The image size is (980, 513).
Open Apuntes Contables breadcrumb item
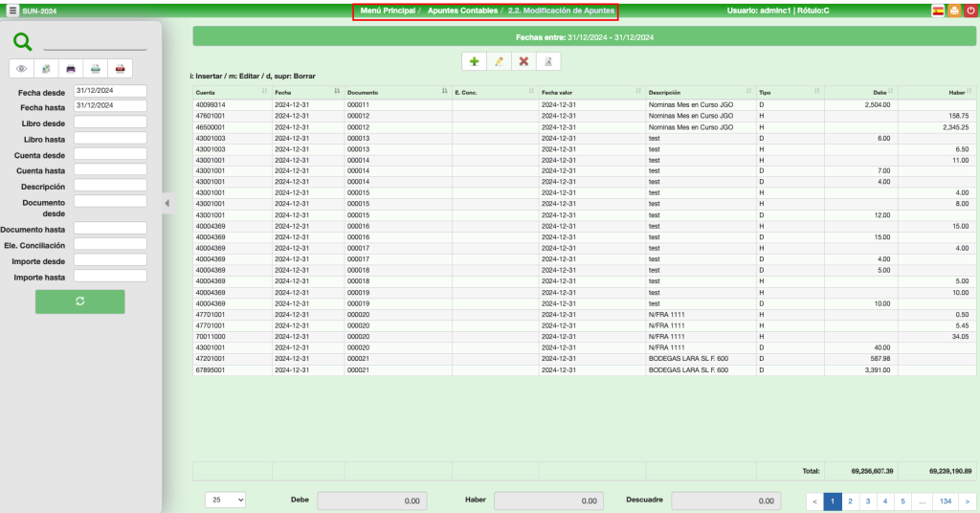[462, 11]
